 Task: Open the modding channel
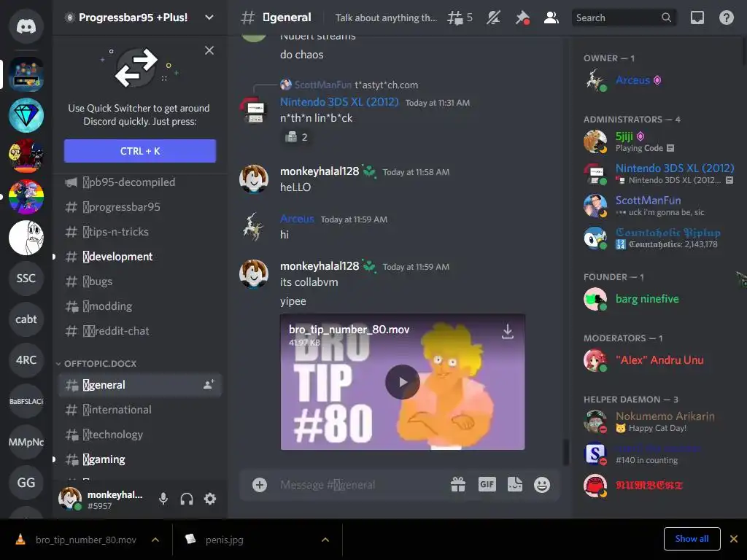coord(139,306)
